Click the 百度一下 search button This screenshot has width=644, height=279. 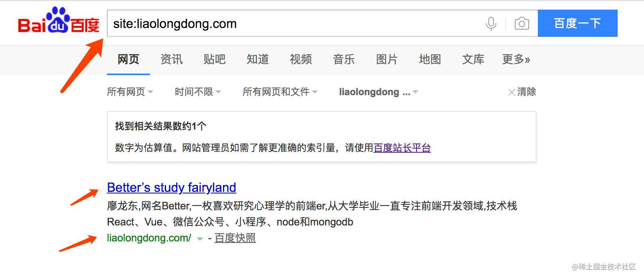click(x=577, y=23)
